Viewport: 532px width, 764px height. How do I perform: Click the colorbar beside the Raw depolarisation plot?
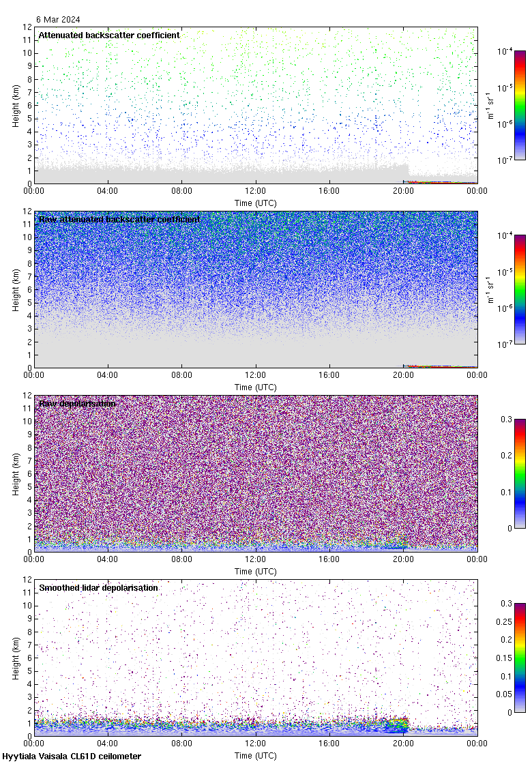[x=519, y=473]
